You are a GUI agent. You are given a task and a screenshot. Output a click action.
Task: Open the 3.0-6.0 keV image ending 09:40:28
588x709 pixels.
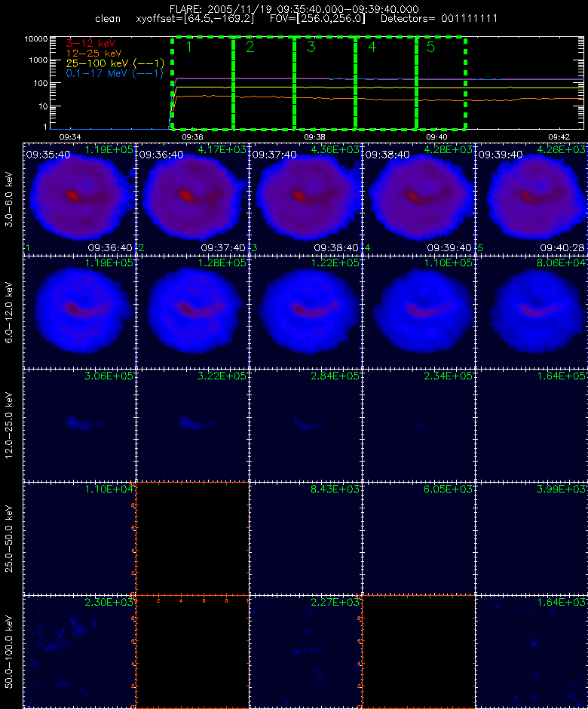[x=531, y=199]
